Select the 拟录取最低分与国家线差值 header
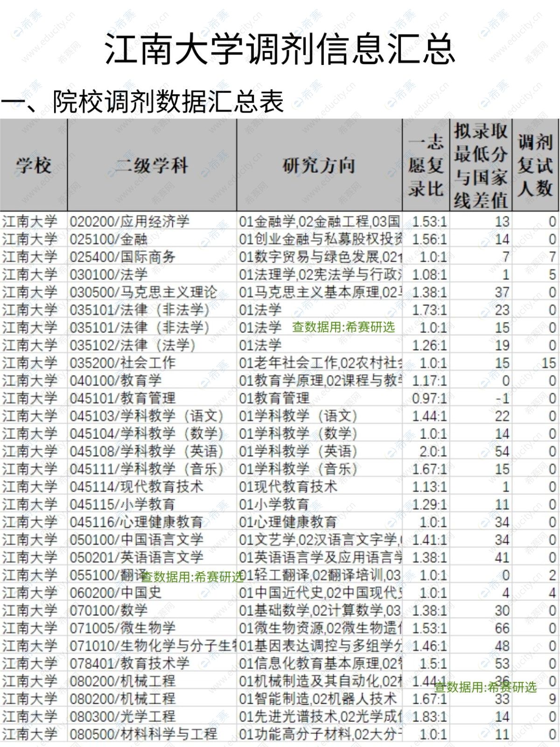The image size is (560, 747). 481,165
